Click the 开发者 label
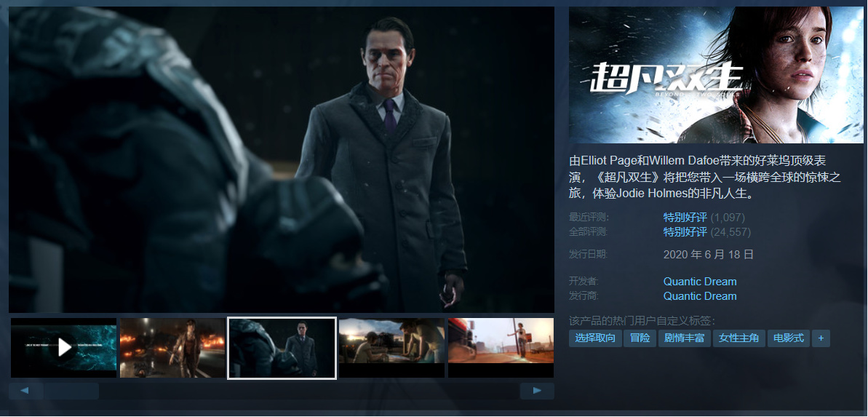 point(584,282)
